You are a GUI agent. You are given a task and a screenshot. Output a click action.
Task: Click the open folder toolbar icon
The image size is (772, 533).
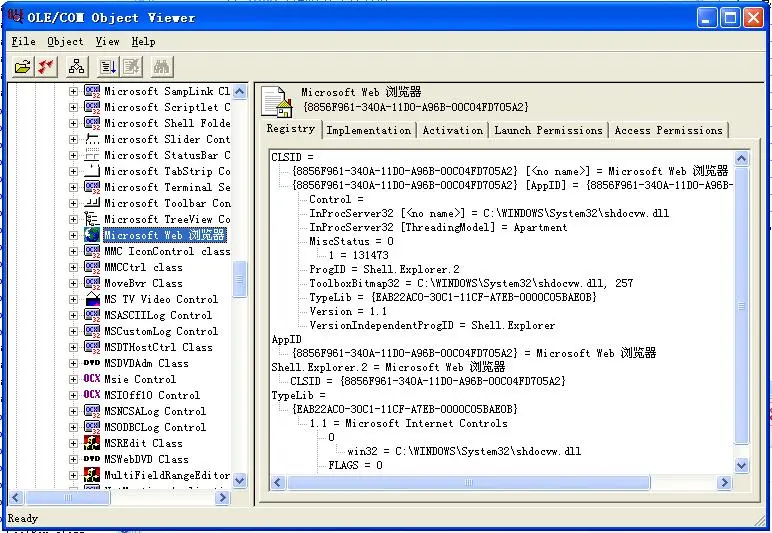point(23,66)
